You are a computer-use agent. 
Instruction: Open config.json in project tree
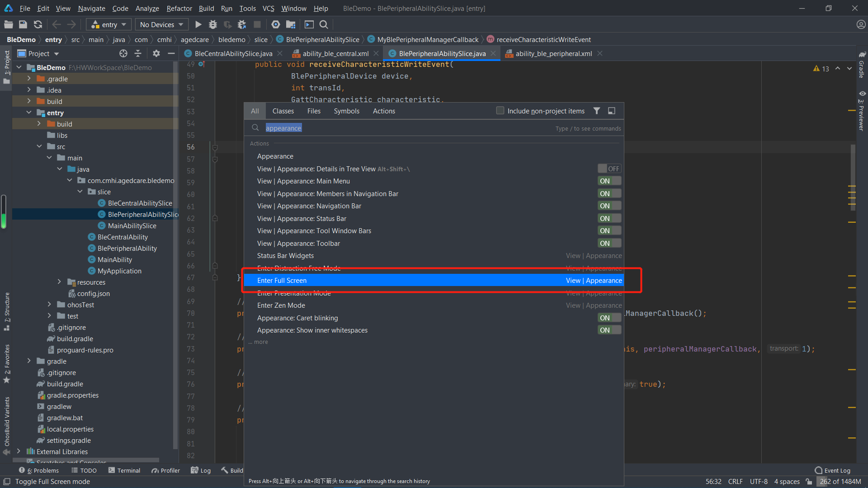[x=93, y=293]
